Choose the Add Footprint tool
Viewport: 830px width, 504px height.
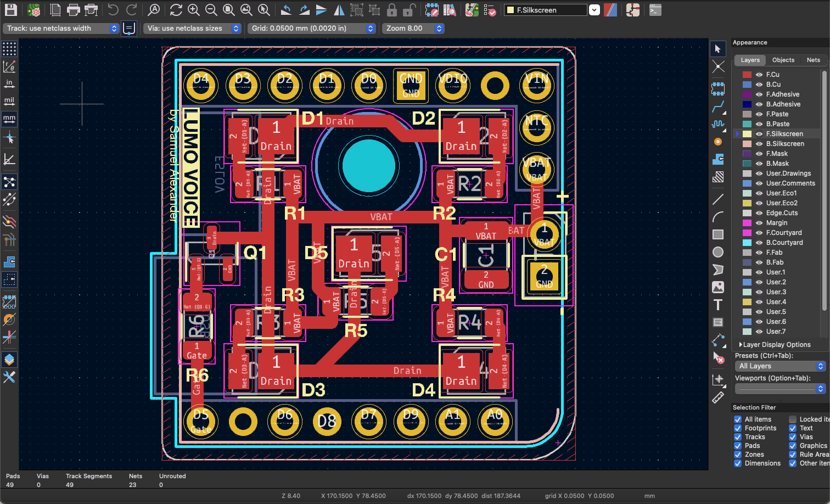pyautogui.click(x=718, y=88)
